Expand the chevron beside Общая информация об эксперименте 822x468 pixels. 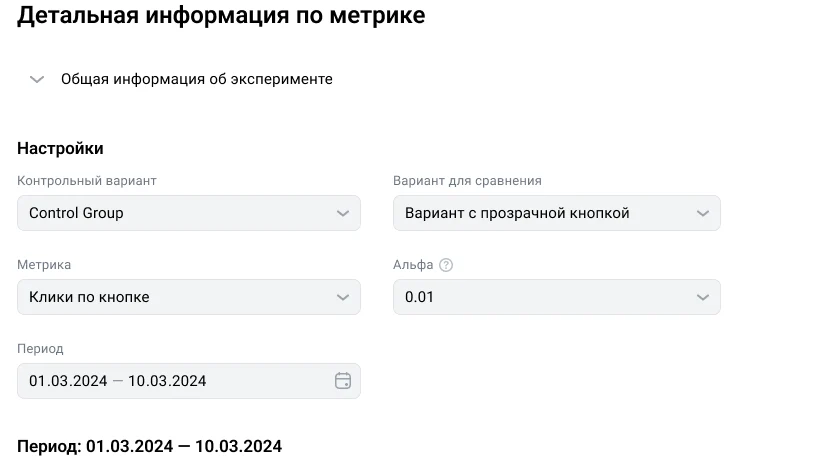point(37,80)
